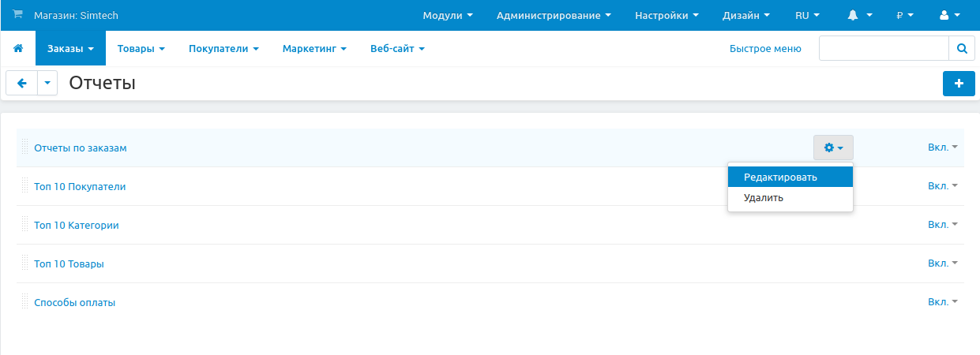Click into the search input field
Screen dimensions: 980x355
point(883,49)
